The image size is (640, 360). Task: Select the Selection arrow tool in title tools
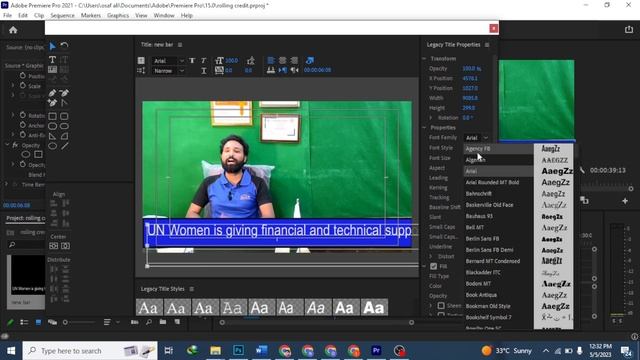click(x=52, y=46)
